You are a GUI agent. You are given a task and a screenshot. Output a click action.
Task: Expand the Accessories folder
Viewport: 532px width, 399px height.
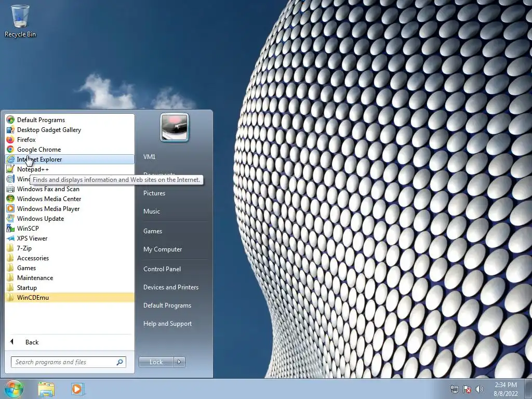(70, 258)
